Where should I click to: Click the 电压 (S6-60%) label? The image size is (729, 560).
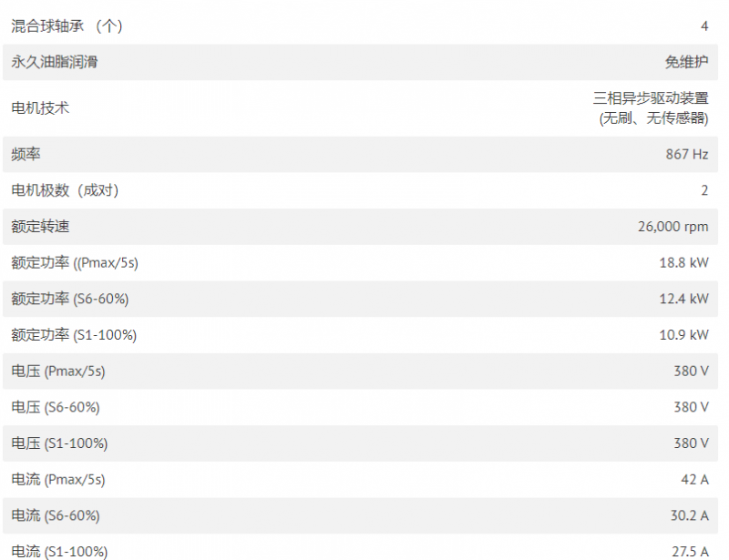pyautogui.click(x=56, y=407)
